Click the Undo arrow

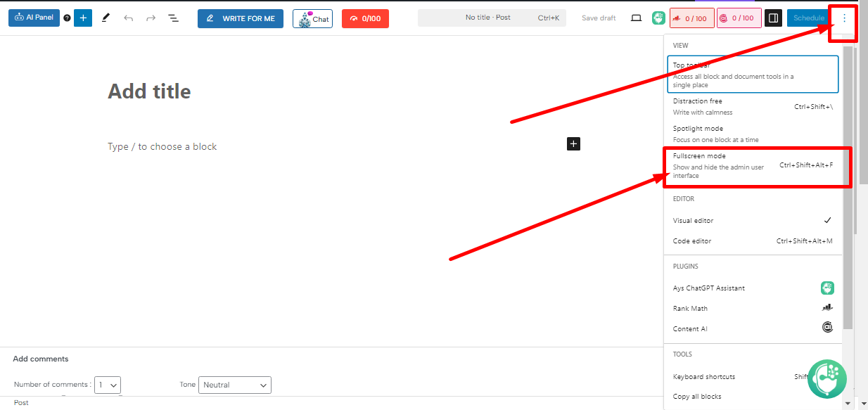(128, 18)
